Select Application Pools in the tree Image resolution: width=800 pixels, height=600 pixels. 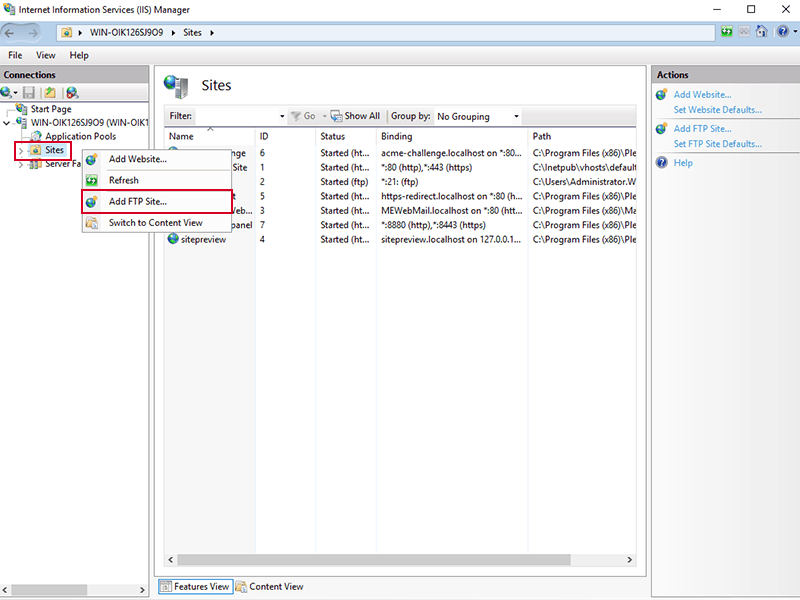pyautogui.click(x=80, y=136)
